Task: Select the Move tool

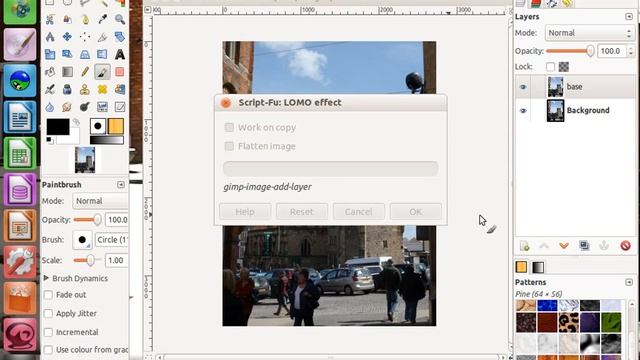Action: 67,37
